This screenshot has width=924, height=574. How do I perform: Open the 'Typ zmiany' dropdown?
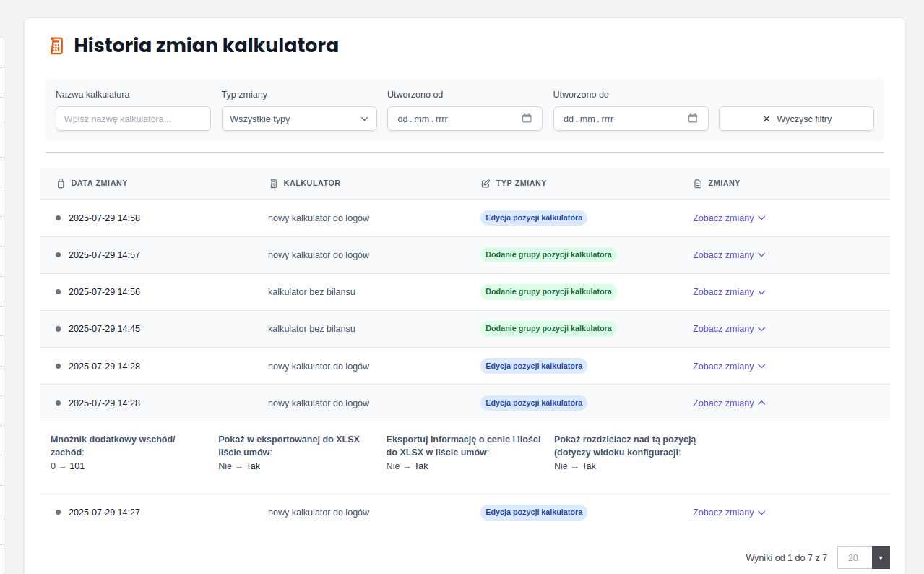click(x=299, y=119)
